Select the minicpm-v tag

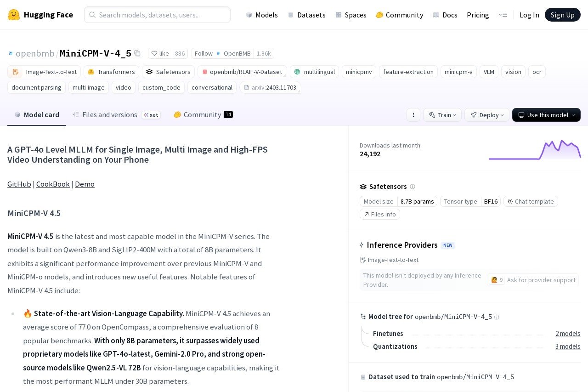(458, 72)
